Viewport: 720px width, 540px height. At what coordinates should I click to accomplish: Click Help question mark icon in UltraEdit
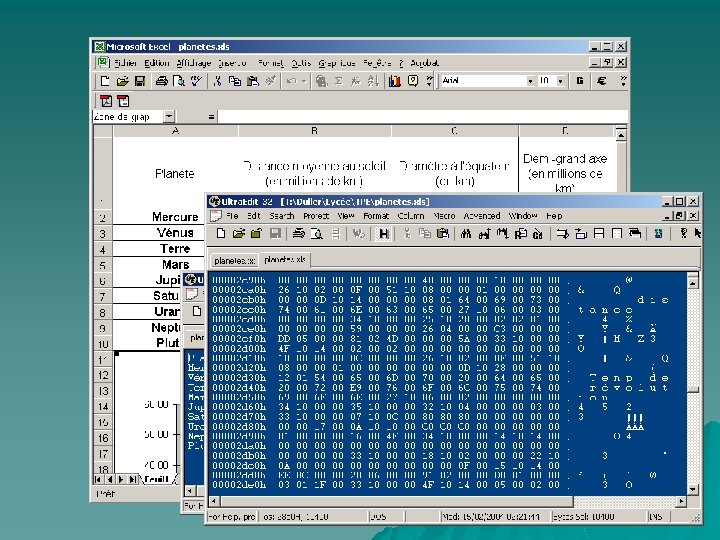coord(683,234)
